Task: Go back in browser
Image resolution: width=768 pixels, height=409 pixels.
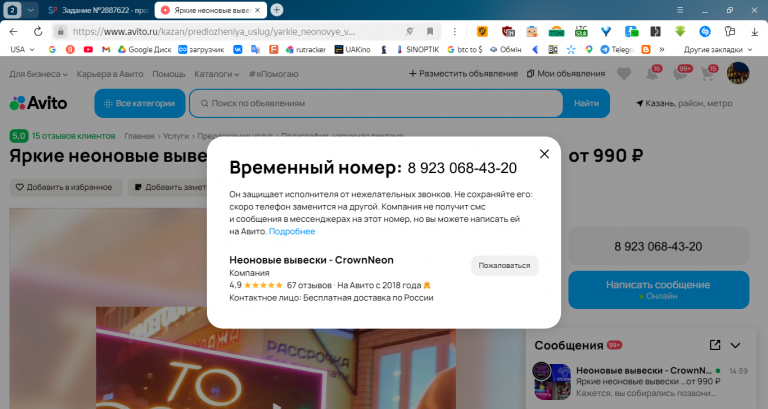Action: tap(13, 31)
